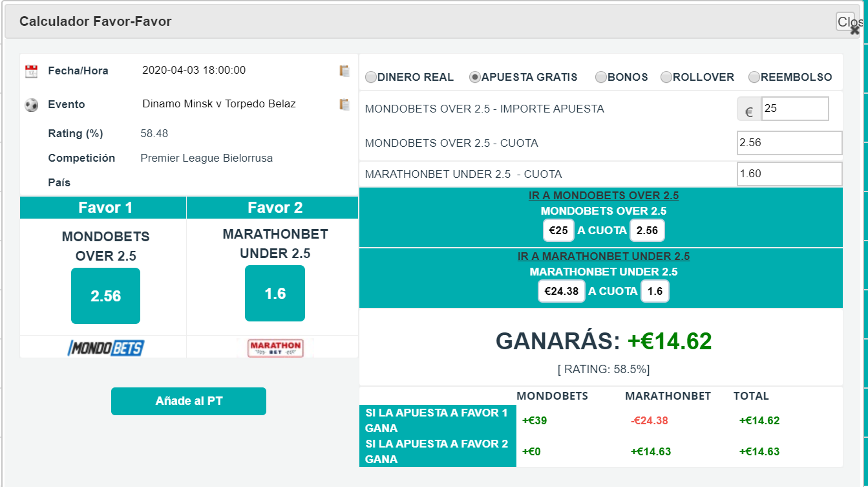Select the REEMBOLSO radio option
The width and height of the screenshot is (868, 487).
pos(754,77)
